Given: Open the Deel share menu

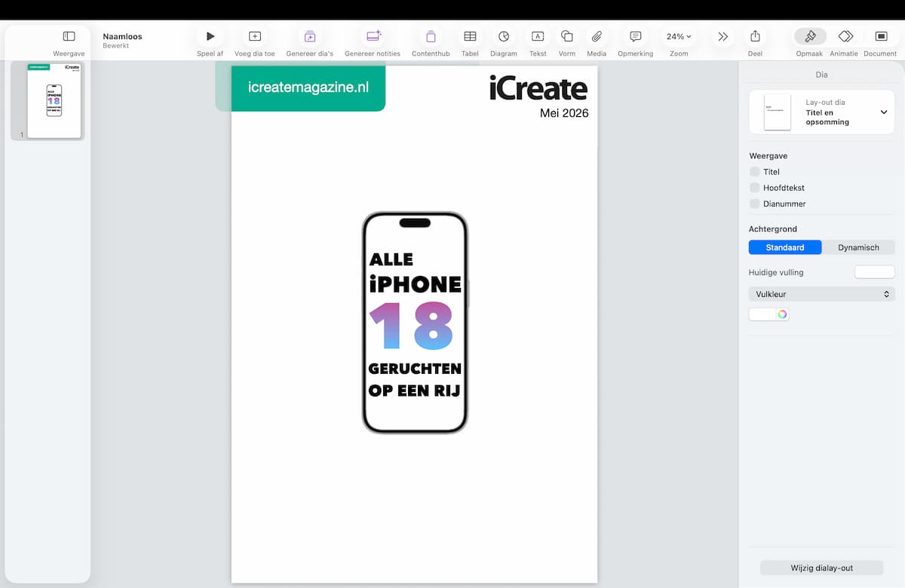Looking at the screenshot, I should (x=755, y=36).
